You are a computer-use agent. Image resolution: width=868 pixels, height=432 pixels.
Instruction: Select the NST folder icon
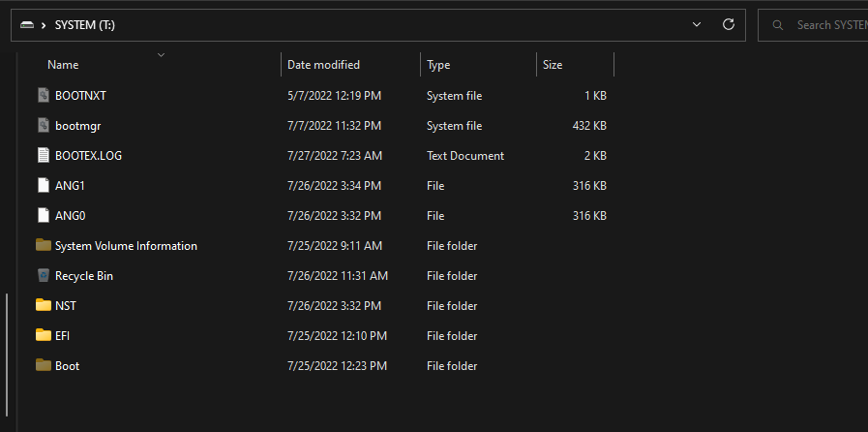click(x=43, y=306)
